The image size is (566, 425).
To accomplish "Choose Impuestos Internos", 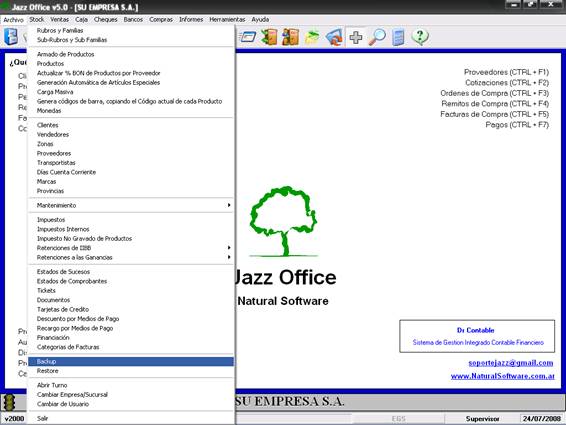I will [x=131, y=229].
